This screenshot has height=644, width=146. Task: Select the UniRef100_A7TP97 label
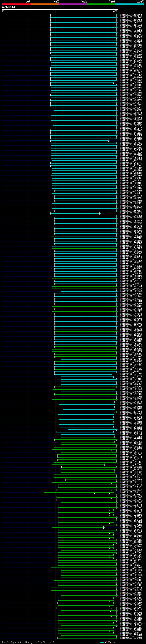point(131,374)
